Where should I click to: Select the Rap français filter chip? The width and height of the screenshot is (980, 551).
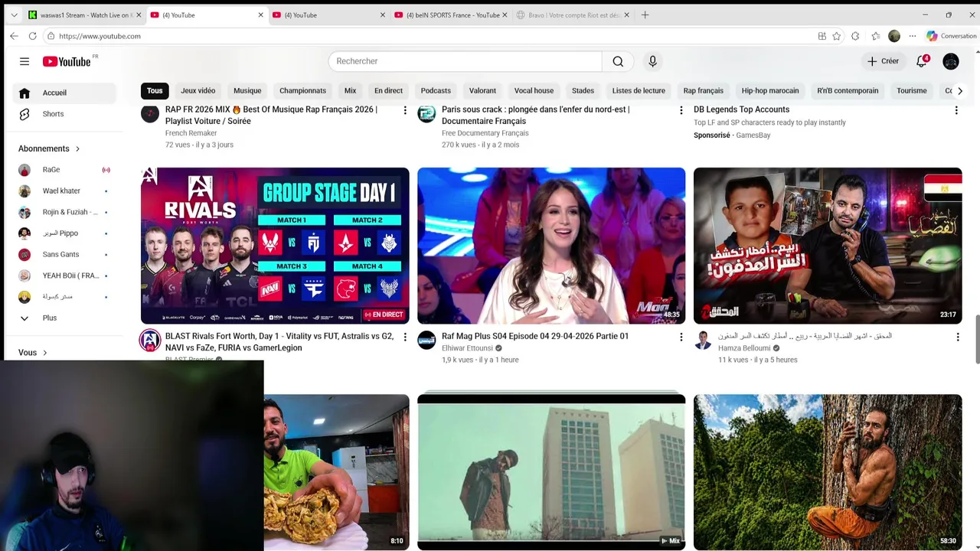[x=703, y=91]
